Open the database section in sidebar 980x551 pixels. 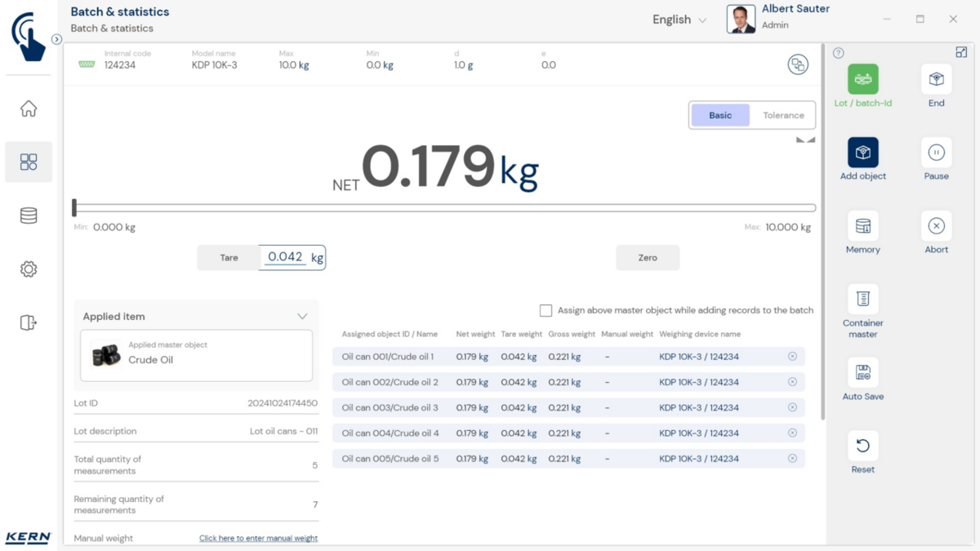(29, 216)
